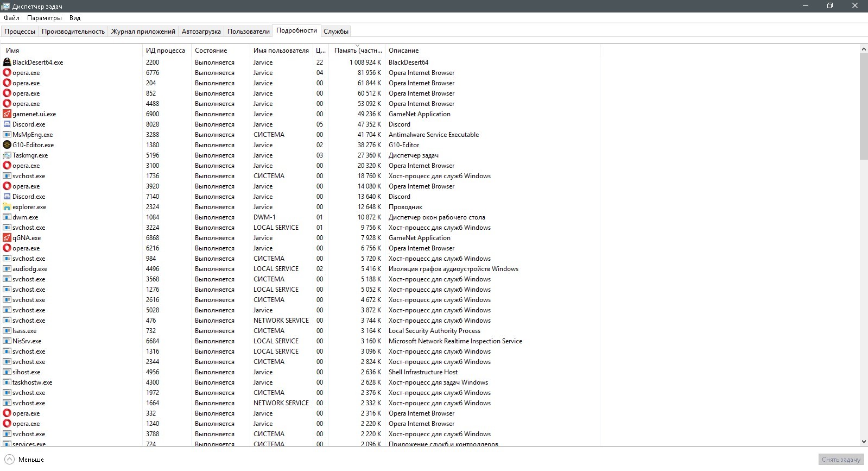This screenshot has width=868, height=471.
Task: Sort by the Имя пользователя column header
Action: (x=281, y=51)
